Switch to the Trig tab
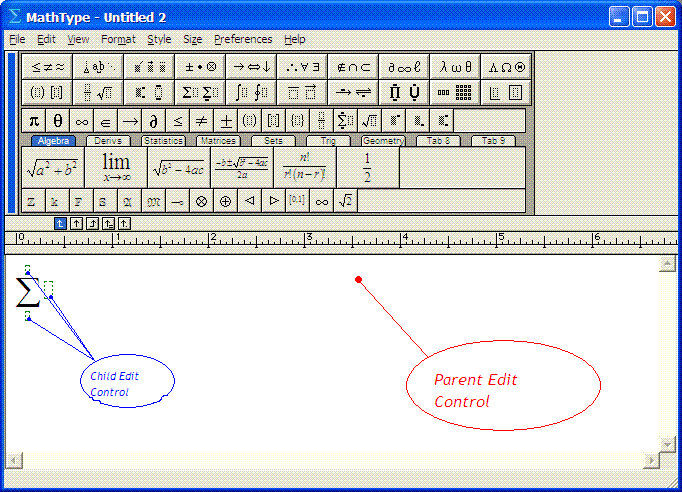Viewport: 682px width, 492px height. pyautogui.click(x=328, y=141)
